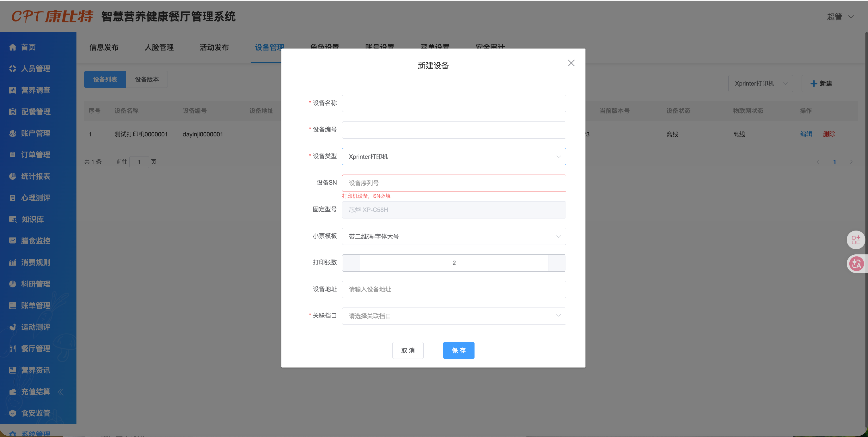
Task: Click the 餐厅管理 fork and knife icon
Action: 12,349
